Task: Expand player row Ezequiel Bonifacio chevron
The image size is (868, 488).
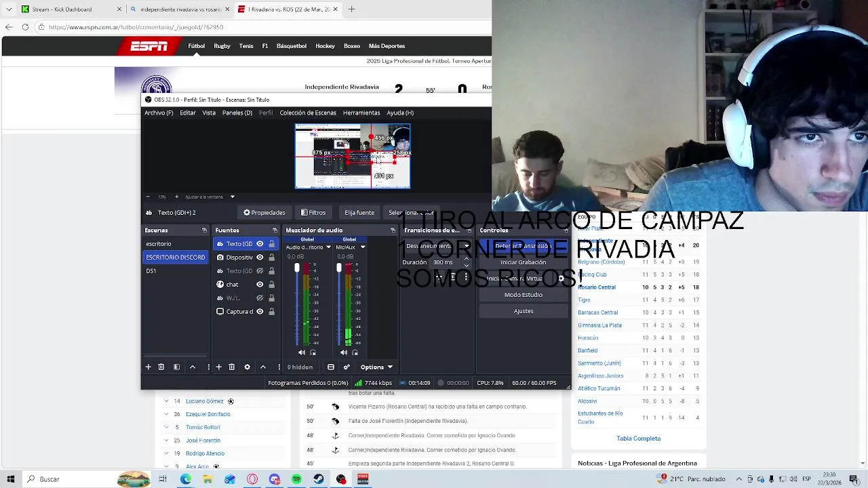Action: [166, 414]
